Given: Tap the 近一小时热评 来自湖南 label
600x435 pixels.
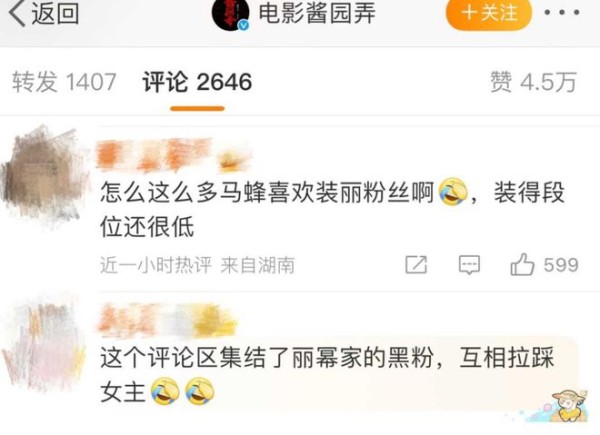Looking at the screenshot, I should (x=197, y=265).
